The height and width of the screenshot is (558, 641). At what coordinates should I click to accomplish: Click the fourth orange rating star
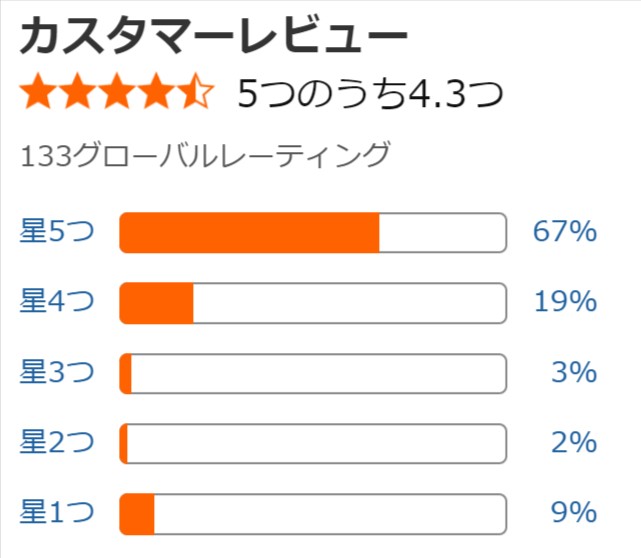pyautogui.click(x=156, y=91)
